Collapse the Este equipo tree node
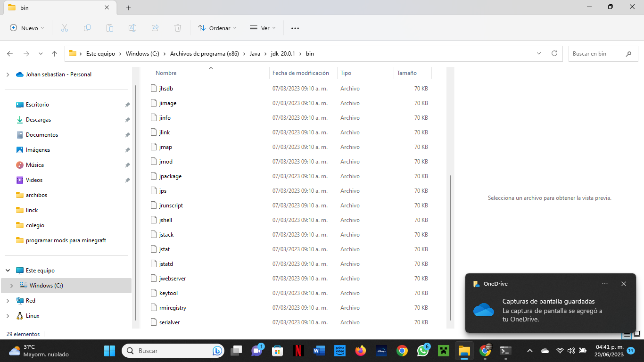Viewport: 644px width, 362px height. point(8,271)
